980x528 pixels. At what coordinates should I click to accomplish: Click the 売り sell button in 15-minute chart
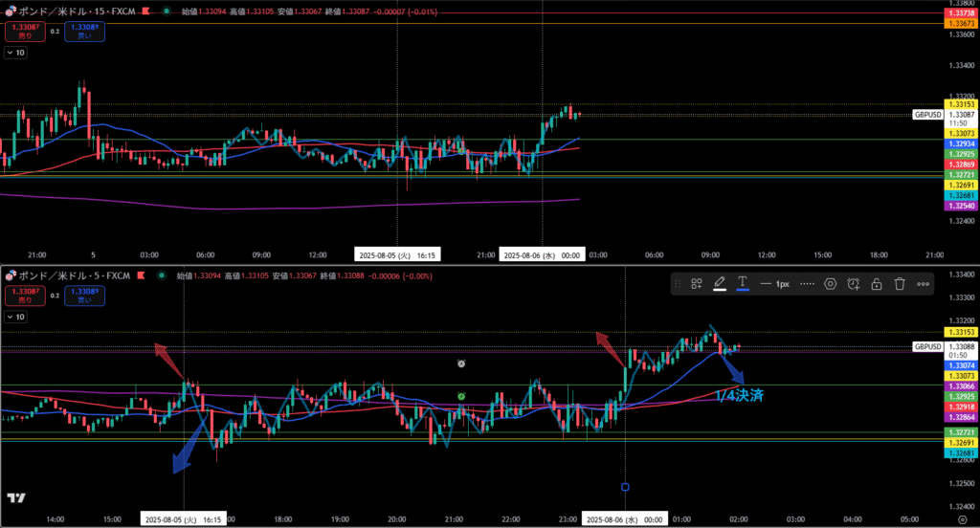tap(25, 32)
